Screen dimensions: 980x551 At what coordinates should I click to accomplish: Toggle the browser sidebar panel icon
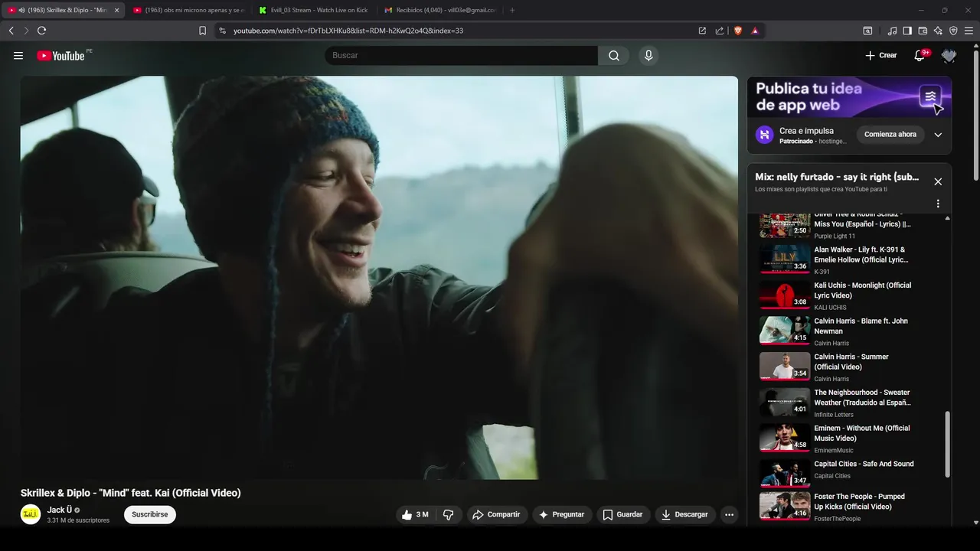pos(907,31)
